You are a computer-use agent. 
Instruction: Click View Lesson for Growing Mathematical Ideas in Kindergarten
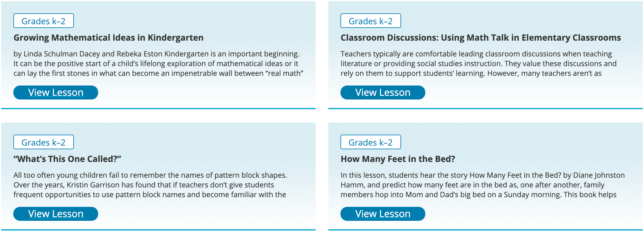tap(55, 93)
